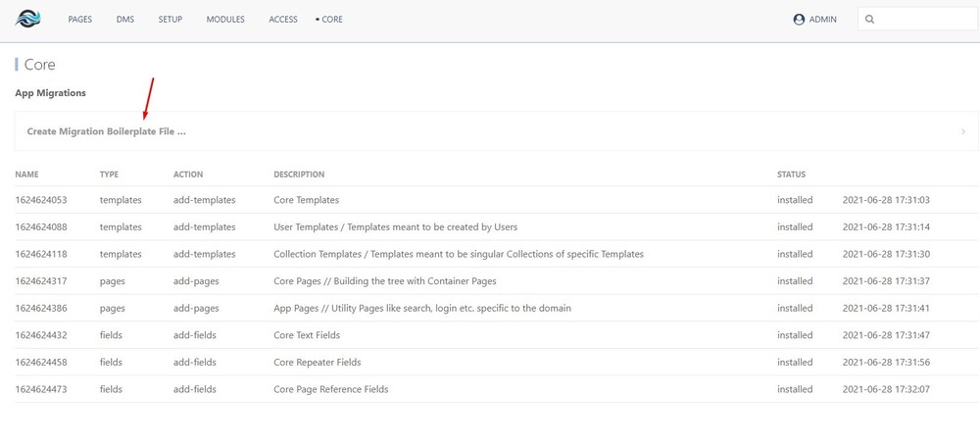Click the ADMIN user link
The image size is (980, 446).
point(822,19)
